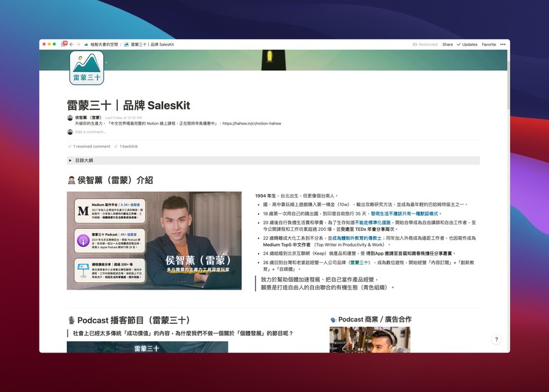Open the 雷蒙三十 podcast banner image
The height and width of the screenshot is (392, 549).
point(147,347)
